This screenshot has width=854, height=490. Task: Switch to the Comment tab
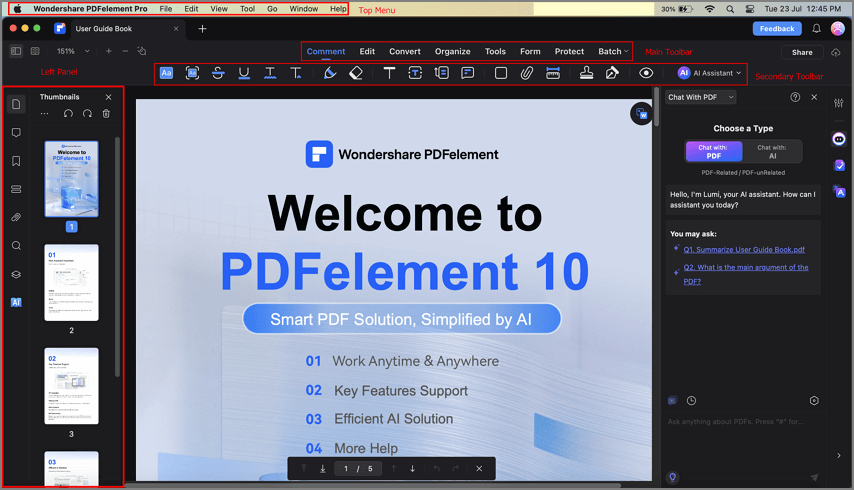click(x=326, y=51)
